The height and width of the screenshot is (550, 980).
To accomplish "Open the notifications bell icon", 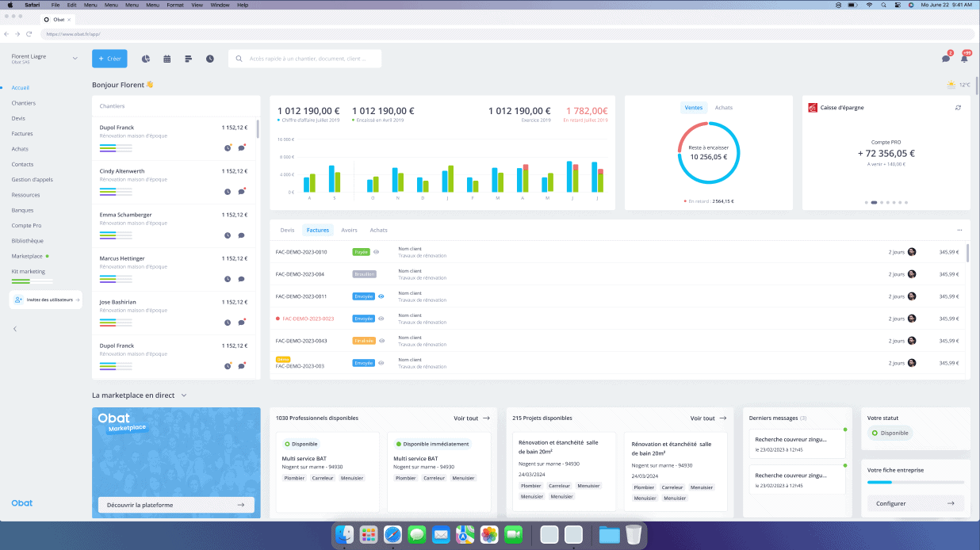I will coord(964,59).
